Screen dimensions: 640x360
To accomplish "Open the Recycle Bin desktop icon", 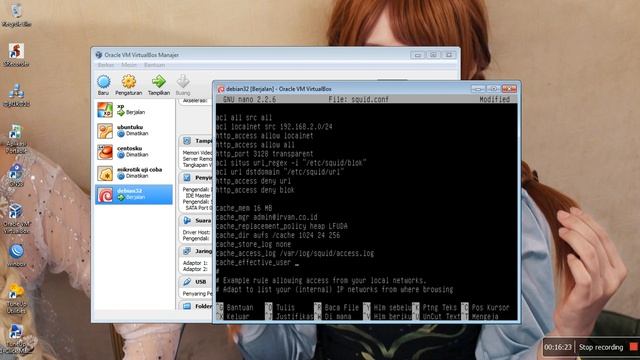I will [x=16, y=14].
